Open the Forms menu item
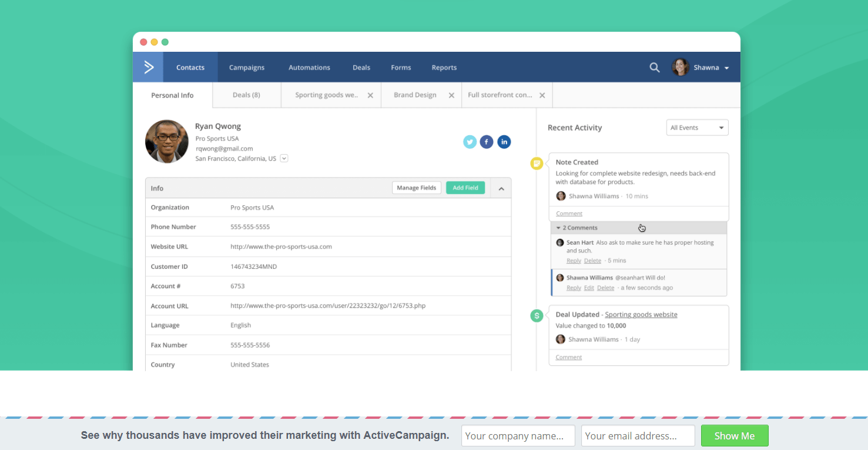The image size is (868, 450). (401, 68)
